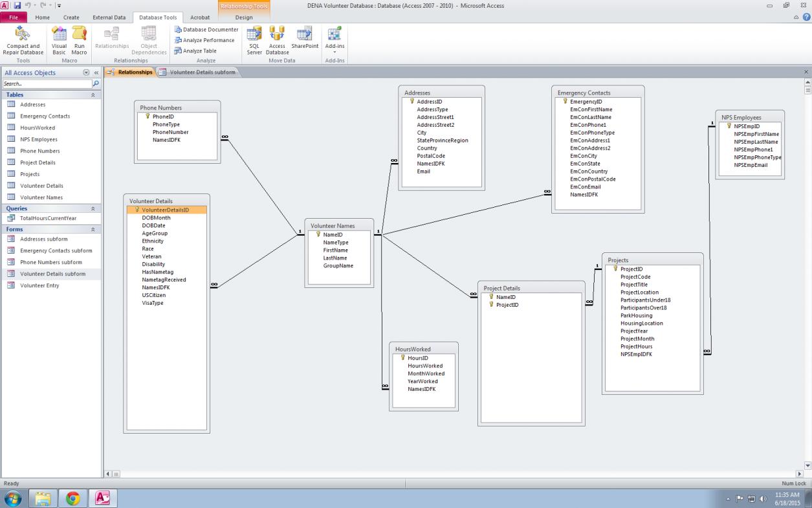
Task: Click the search magnifier icon
Action: point(96,83)
